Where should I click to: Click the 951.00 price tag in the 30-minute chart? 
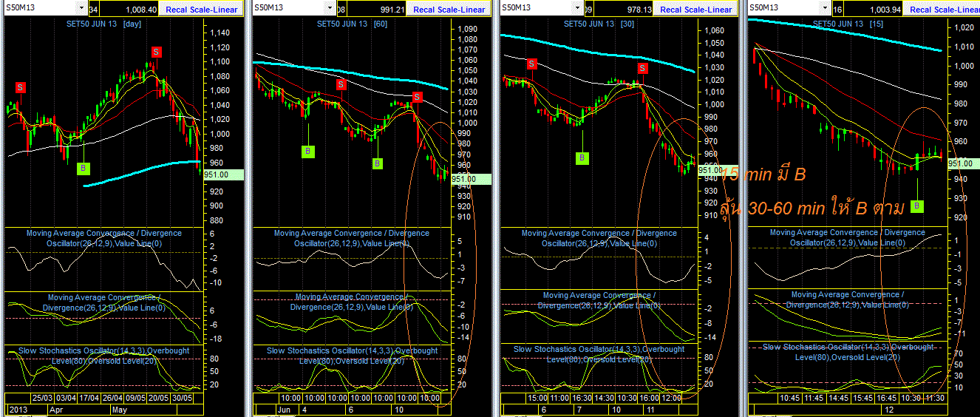pos(719,169)
